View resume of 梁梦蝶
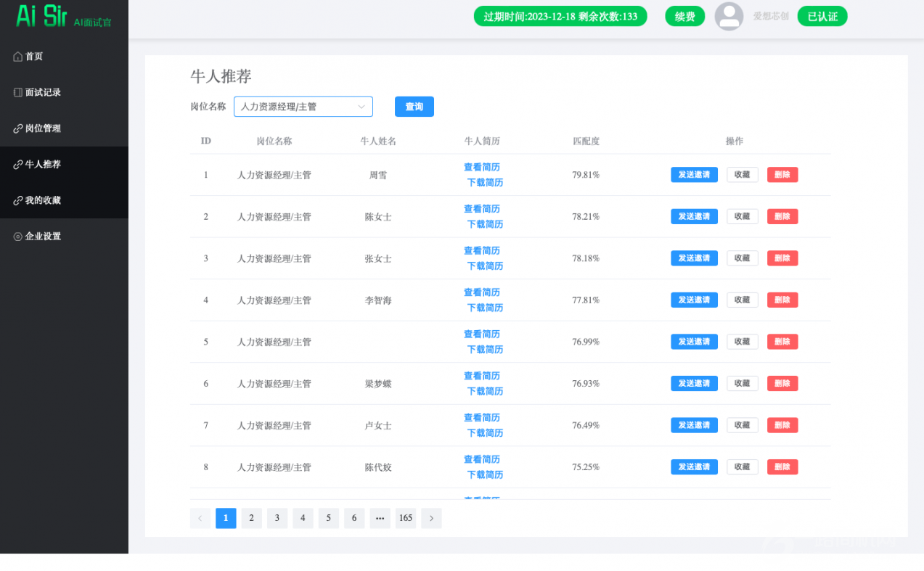This screenshot has height=571, width=924. tap(482, 376)
